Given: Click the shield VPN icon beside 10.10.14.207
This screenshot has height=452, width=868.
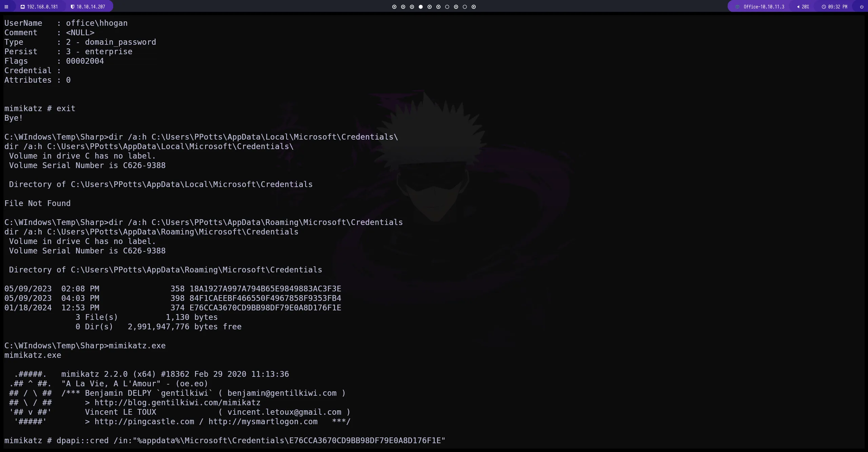Looking at the screenshot, I should (72, 7).
